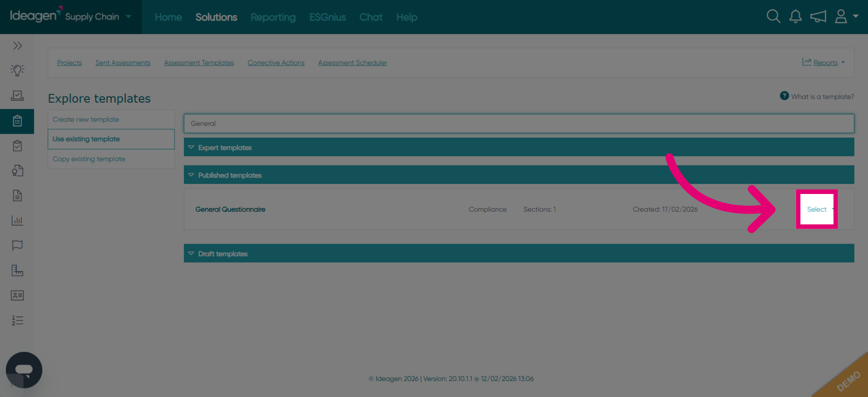Click the question mark help icon
This screenshot has width=868, height=397.
784,96
